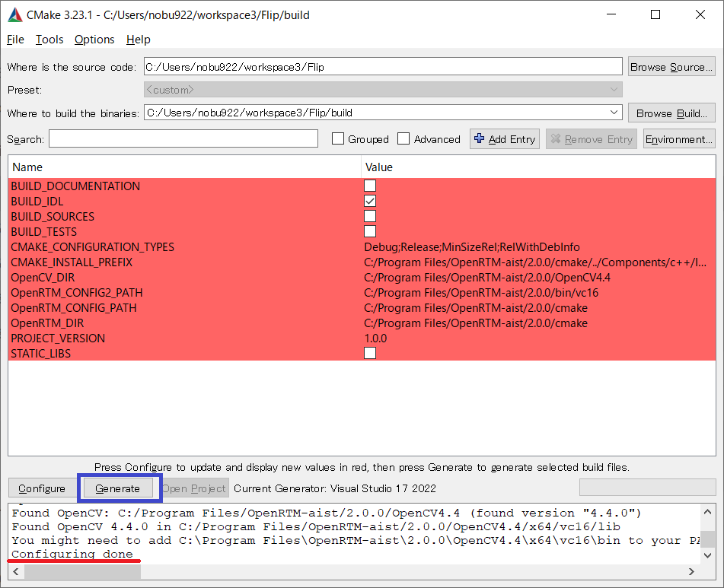Screen dimensions: 724x588
Task: Click the OpenCV4.4 path value of OpenCV_DIR
Action: pos(487,277)
